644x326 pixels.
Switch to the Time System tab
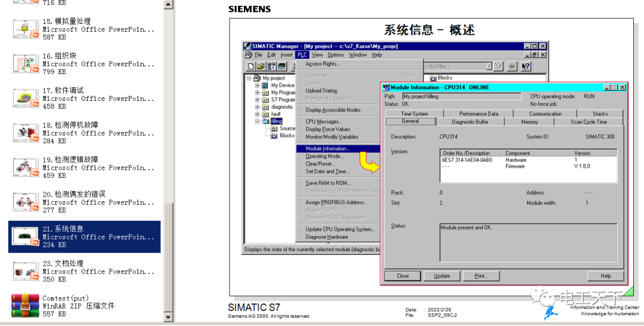414,113
